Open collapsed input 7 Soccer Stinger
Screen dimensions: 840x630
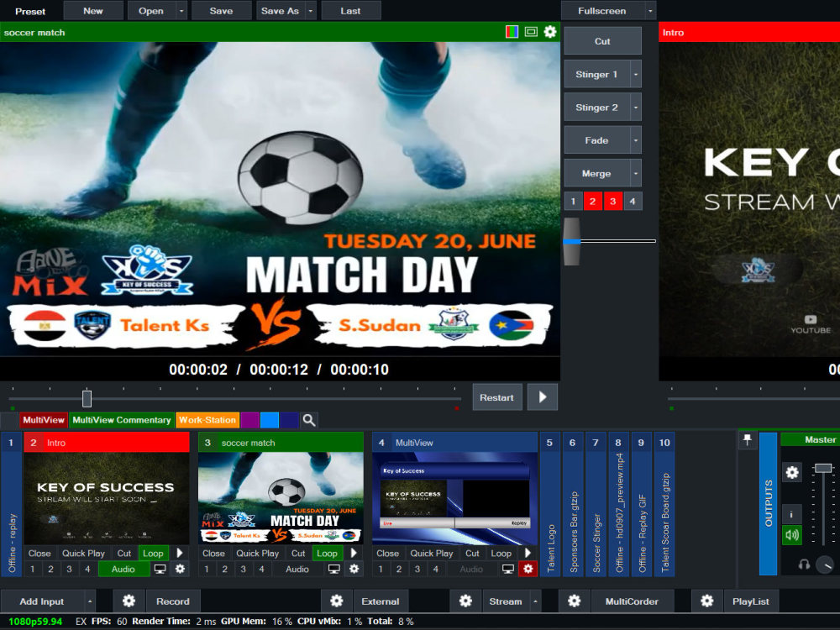[x=596, y=503]
